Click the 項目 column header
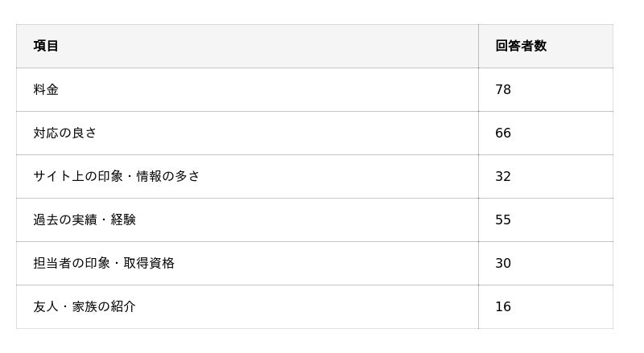 point(46,46)
